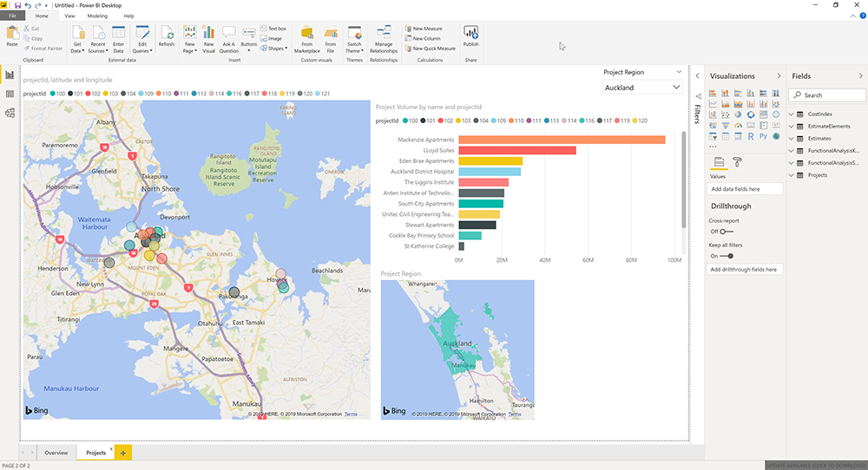Toggle Keep all filters switch
868x470 pixels.
click(727, 256)
